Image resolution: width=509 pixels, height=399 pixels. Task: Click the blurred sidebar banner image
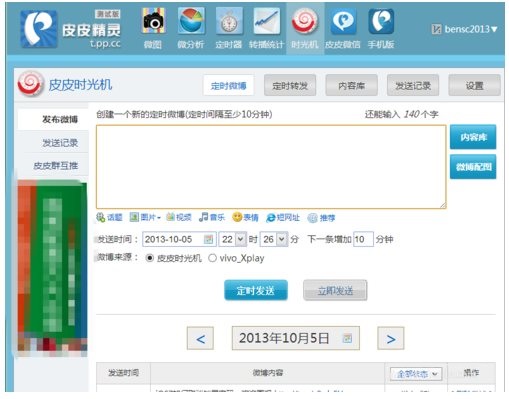pyautogui.click(x=52, y=268)
